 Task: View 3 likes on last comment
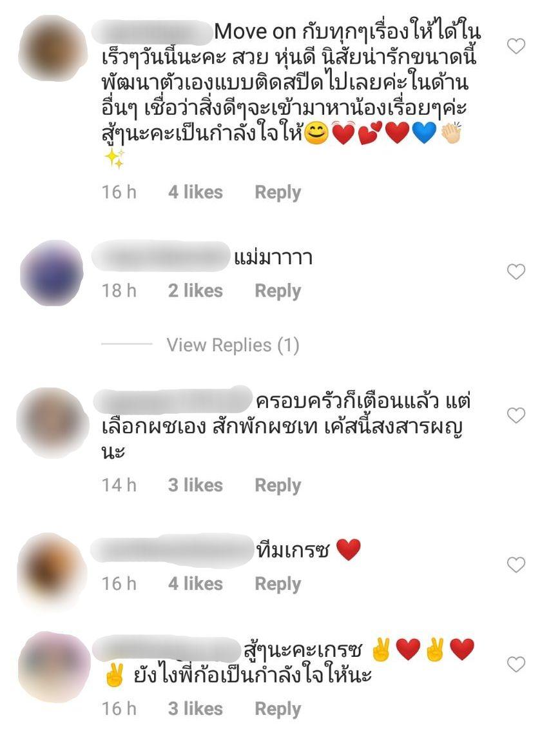point(196,708)
